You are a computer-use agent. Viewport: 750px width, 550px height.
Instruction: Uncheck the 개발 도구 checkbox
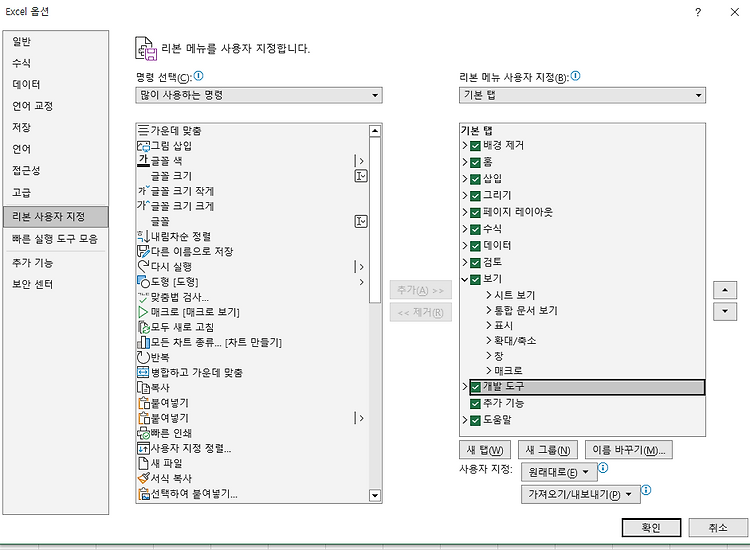[475, 387]
